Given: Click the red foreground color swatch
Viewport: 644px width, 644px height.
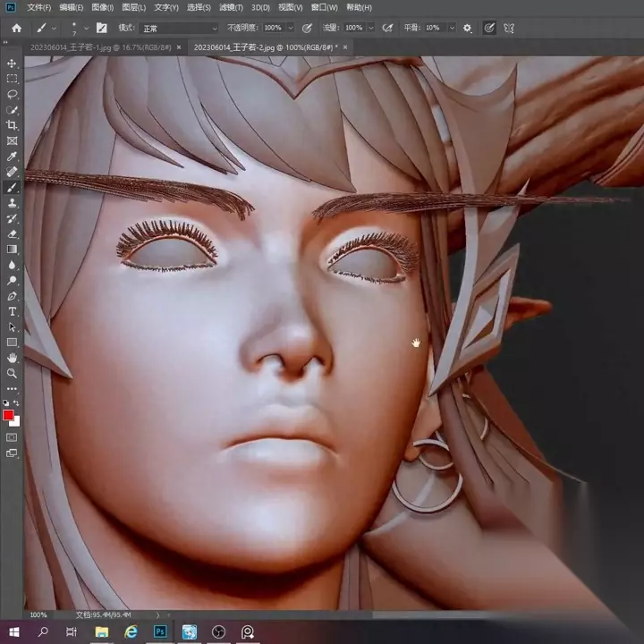Looking at the screenshot, I should [9, 416].
